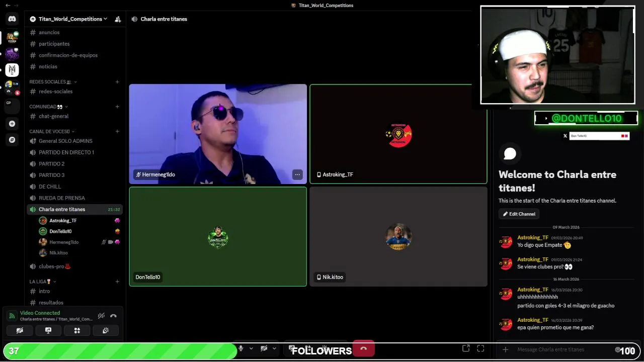Select the Titan server icon in the server rail
This screenshot has height=362, width=644.
click(x=12, y=38)
